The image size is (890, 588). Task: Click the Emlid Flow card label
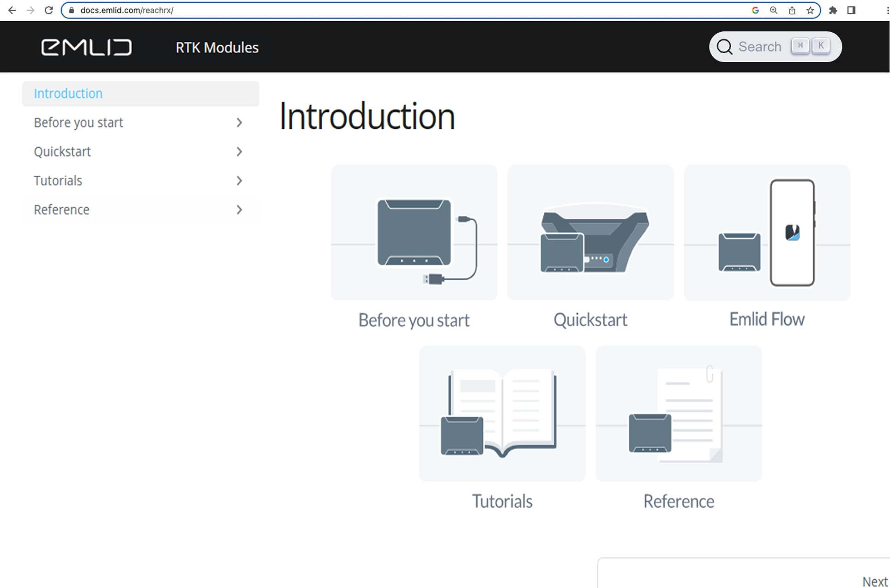[767, 319]
